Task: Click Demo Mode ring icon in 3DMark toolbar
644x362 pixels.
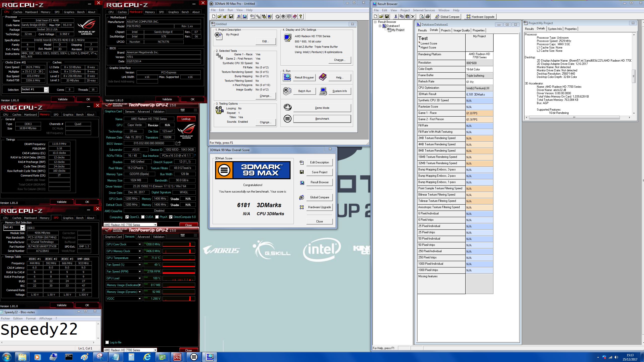Action: coord(277,17)
